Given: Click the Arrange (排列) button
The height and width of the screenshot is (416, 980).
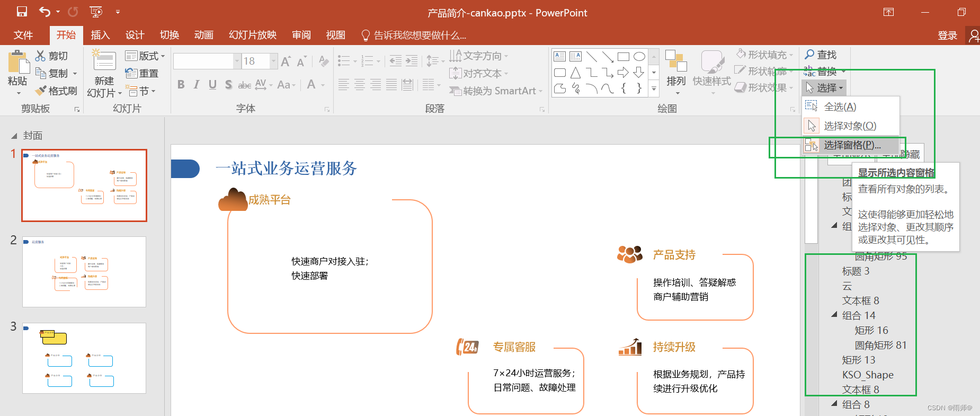Looking at the screenshot, I should (676, 73).
